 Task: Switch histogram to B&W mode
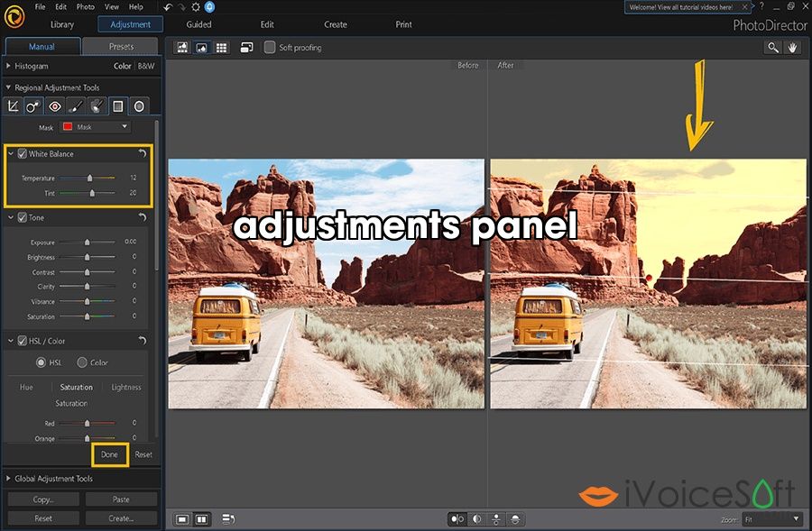click(146, 66)
